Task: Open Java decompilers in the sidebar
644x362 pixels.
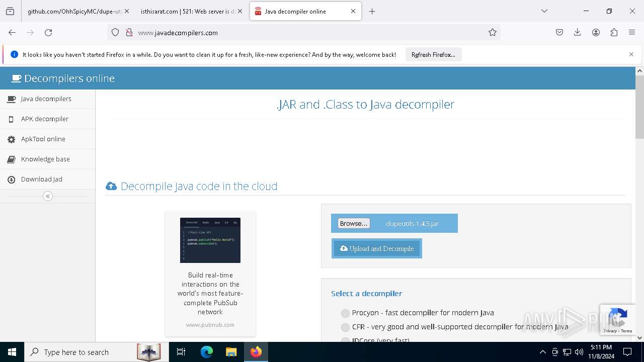Action: 47,99
